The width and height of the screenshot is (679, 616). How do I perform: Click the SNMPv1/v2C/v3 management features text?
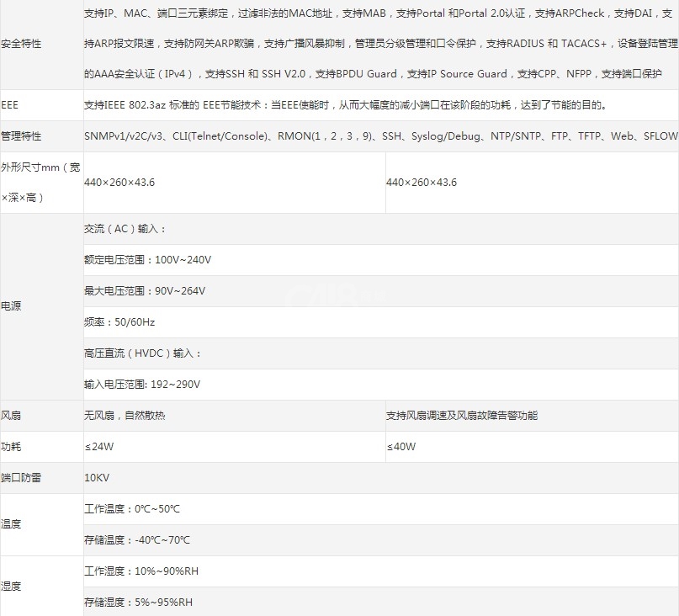point(380,136)
